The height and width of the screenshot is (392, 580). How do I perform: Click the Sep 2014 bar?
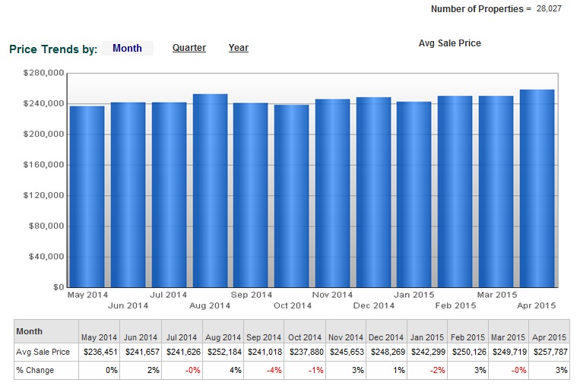tap(250, 194)
